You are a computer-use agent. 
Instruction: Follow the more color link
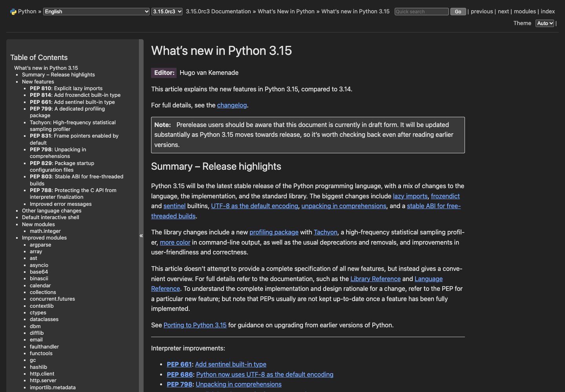(x=175, y=242)
